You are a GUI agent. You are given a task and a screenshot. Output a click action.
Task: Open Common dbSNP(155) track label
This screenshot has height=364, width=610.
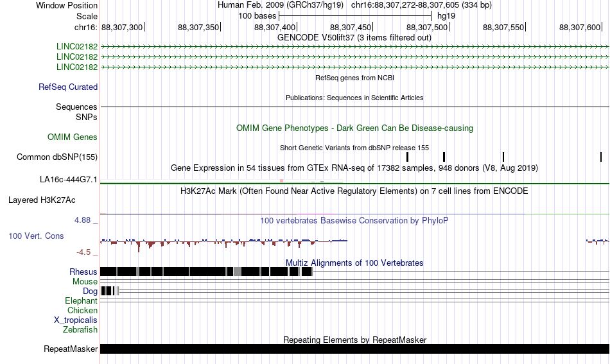57,157
